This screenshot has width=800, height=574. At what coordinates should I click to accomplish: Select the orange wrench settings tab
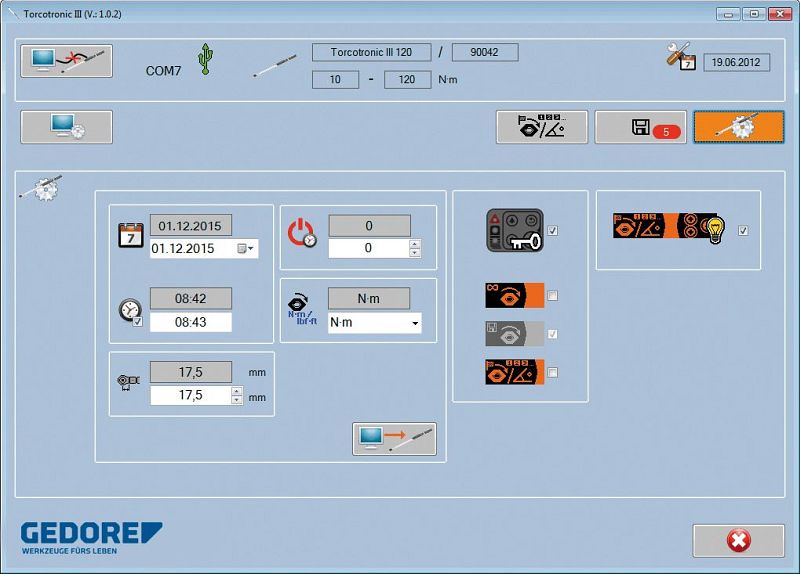739,127
